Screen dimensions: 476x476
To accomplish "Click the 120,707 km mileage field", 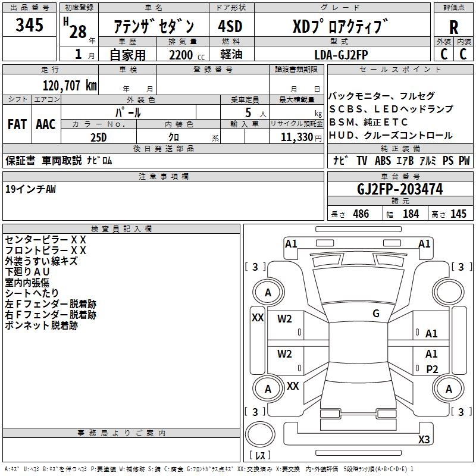I will tap(70, 86).
